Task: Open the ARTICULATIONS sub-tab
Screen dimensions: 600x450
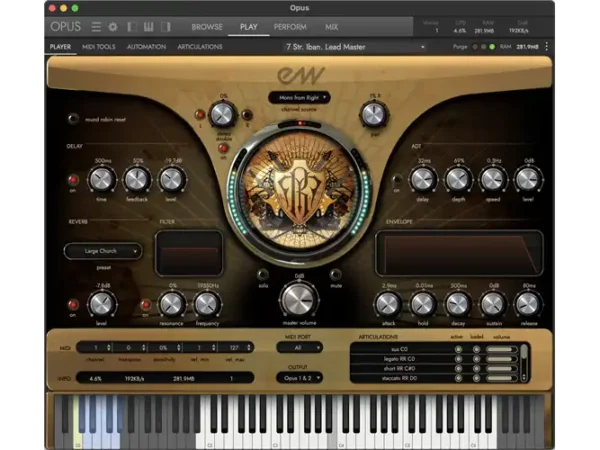Action: [200, 47]
